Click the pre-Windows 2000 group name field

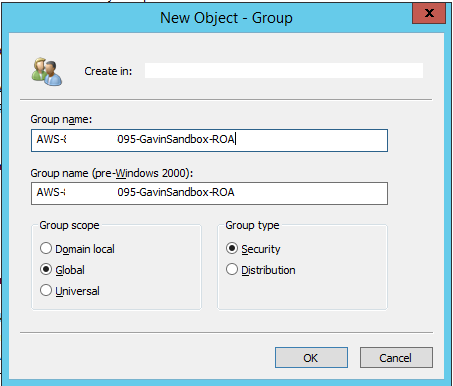click(209, 193)
